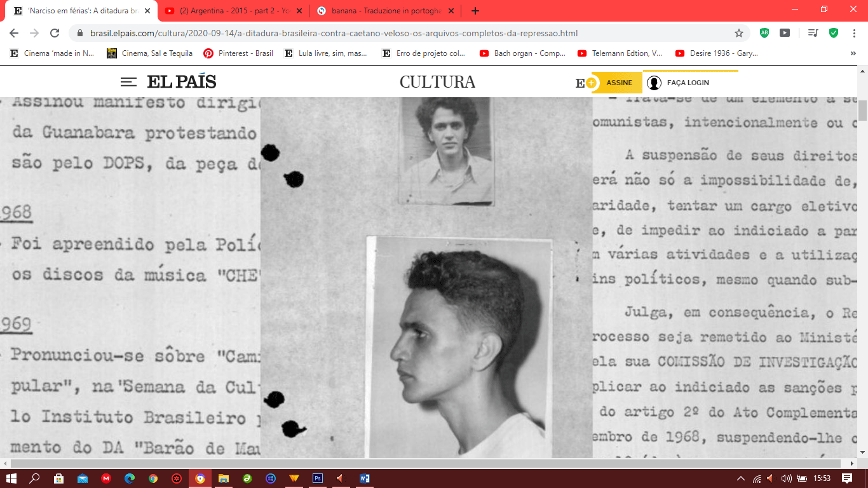868x488 pixels.
Task: Expand the hidden bookmarks overflow chevron
Action: tap(853, 53)
